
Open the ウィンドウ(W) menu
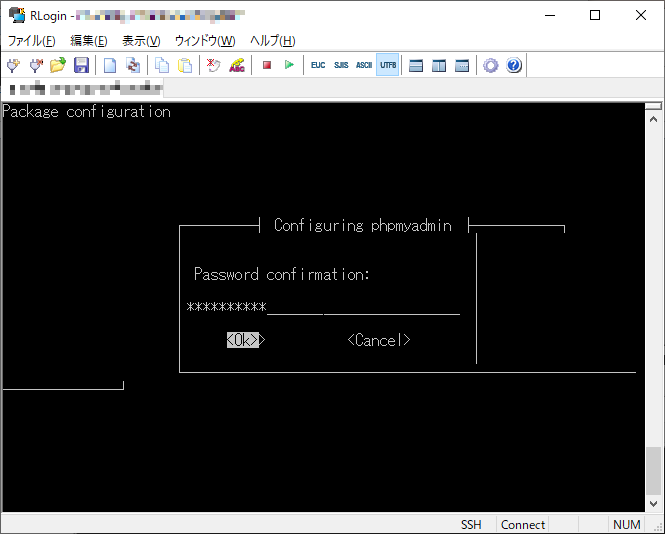click(x=205, y=41)
